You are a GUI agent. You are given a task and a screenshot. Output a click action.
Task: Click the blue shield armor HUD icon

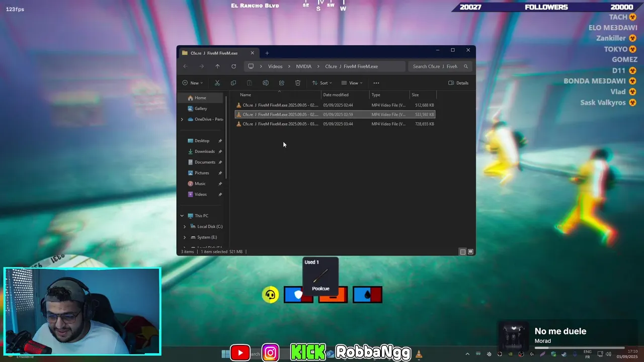pos(298,295)
